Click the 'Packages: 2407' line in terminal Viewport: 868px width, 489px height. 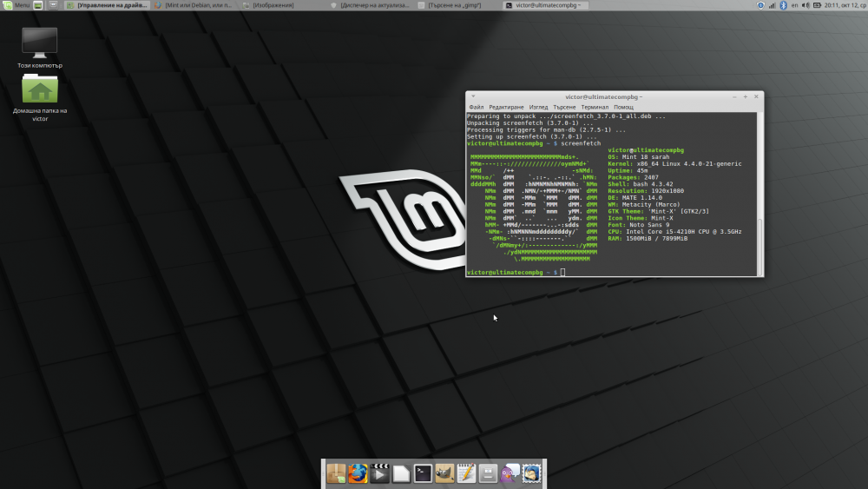634,177
